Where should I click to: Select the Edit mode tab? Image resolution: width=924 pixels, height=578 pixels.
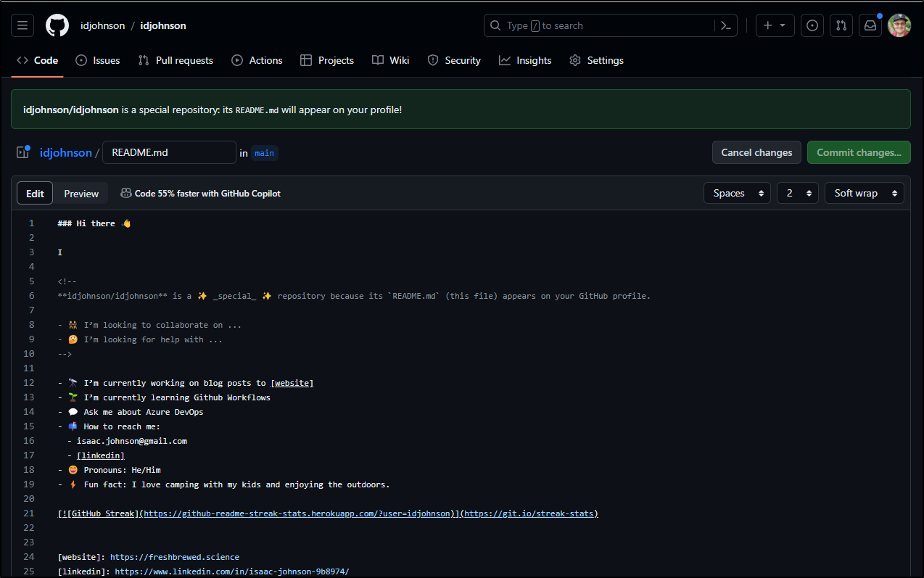click(x=35, y=194)
